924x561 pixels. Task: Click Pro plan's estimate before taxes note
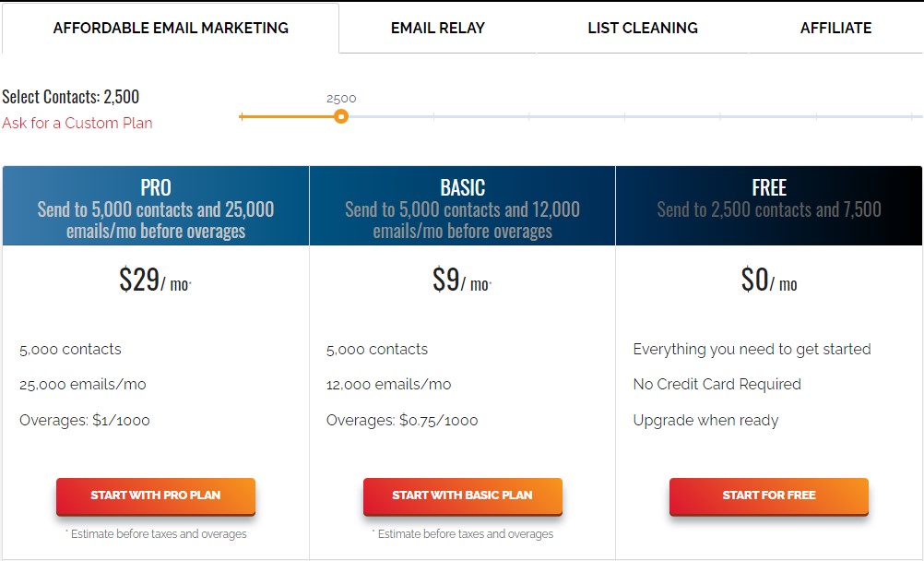pyautogui.click(x=156, y=534)
